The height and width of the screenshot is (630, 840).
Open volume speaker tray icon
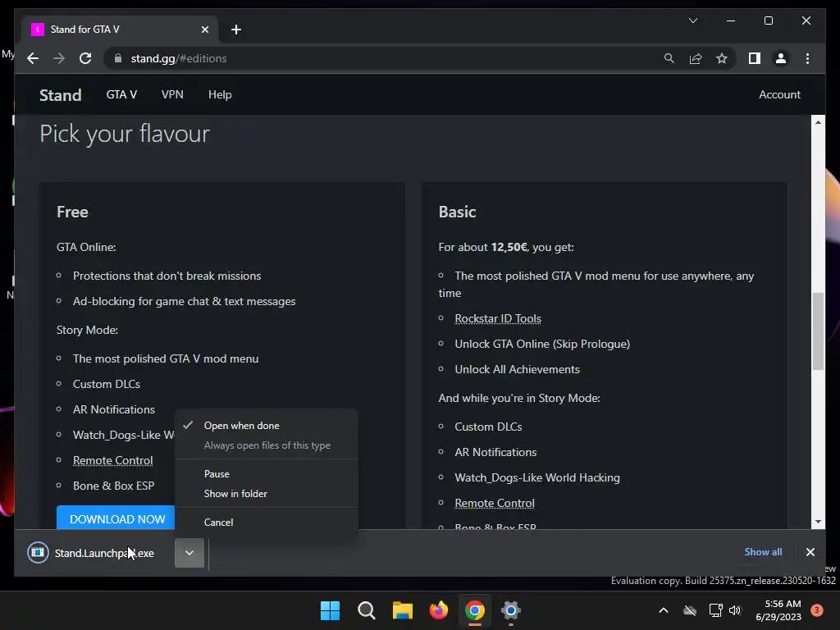tap(735, 610)
